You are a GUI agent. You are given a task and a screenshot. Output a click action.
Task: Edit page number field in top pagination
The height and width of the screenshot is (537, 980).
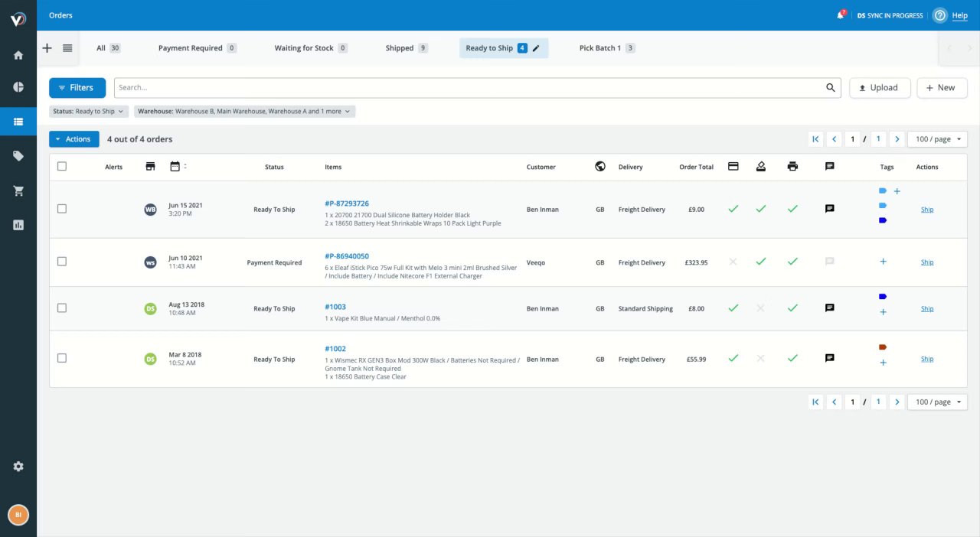point(853,139)
